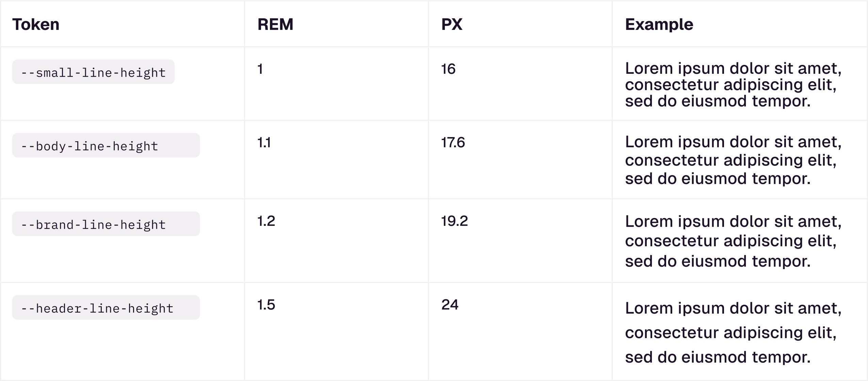Select the --body-line-height token chip

tap(106, 146)
